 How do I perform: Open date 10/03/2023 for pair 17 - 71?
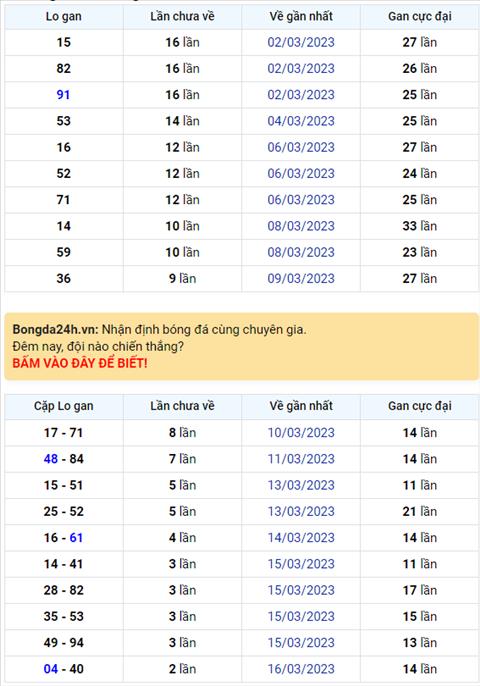[x=301, y=433]
